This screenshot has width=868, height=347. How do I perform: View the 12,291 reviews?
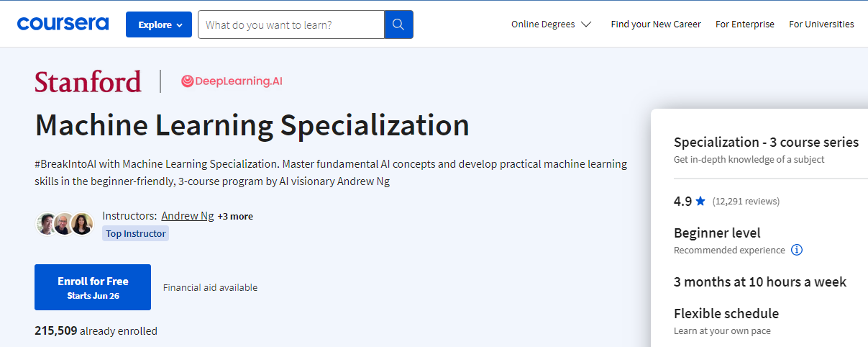pos(746,202)
